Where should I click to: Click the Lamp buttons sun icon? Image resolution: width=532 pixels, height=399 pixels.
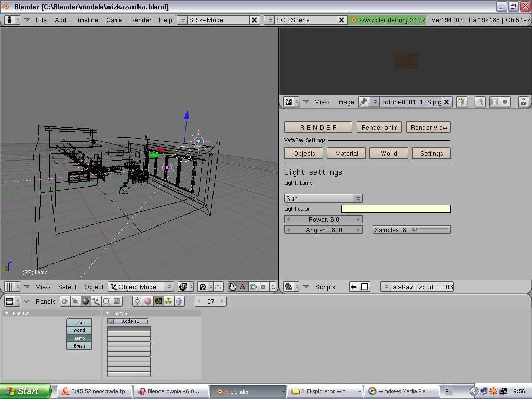tap(138, 301)
